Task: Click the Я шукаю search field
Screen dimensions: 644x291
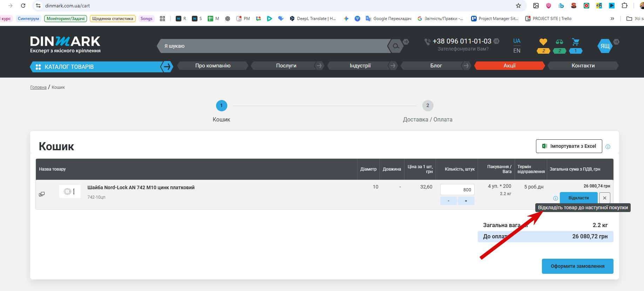Action: 274,46
